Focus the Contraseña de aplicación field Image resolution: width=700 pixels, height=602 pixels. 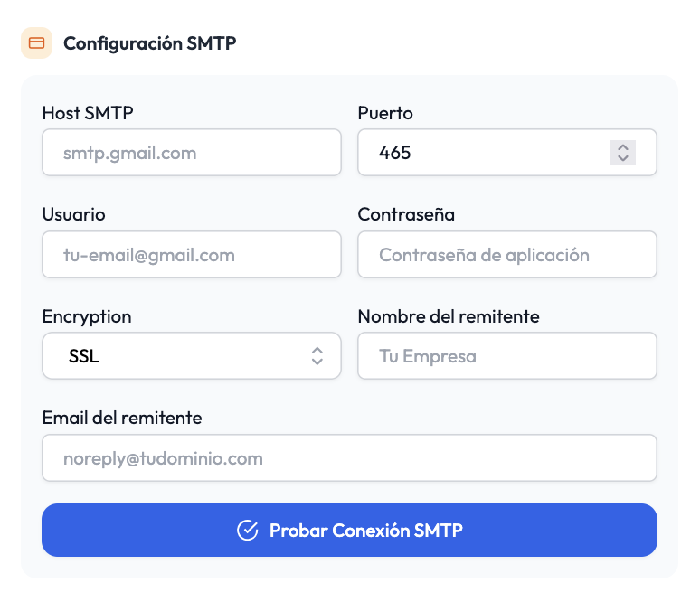point(507,255)
